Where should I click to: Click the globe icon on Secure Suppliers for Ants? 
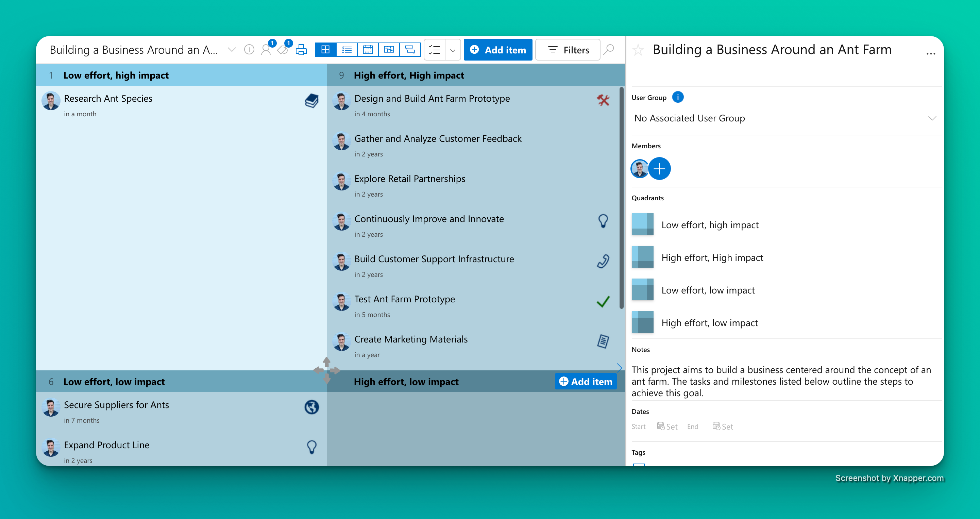point(311,407)
